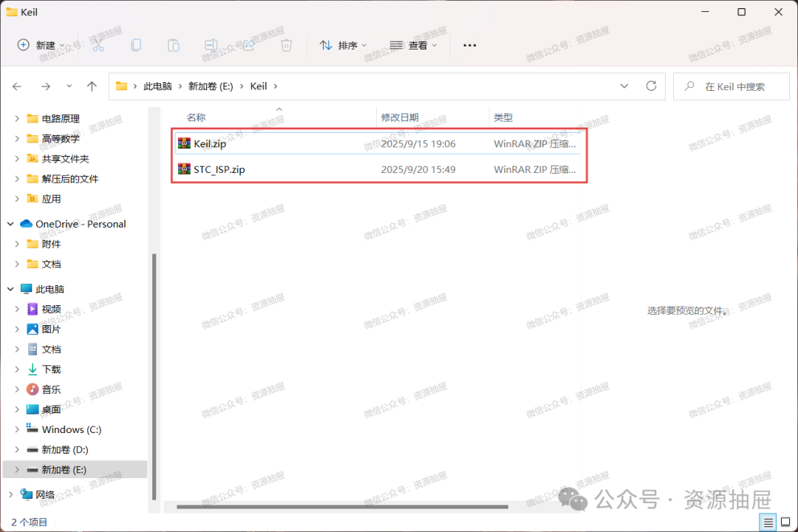Select OneDrive - Personal in sidebar
The height and width of the screenshot is (532, 798).
pyautogui.click(x=81, y=224)
